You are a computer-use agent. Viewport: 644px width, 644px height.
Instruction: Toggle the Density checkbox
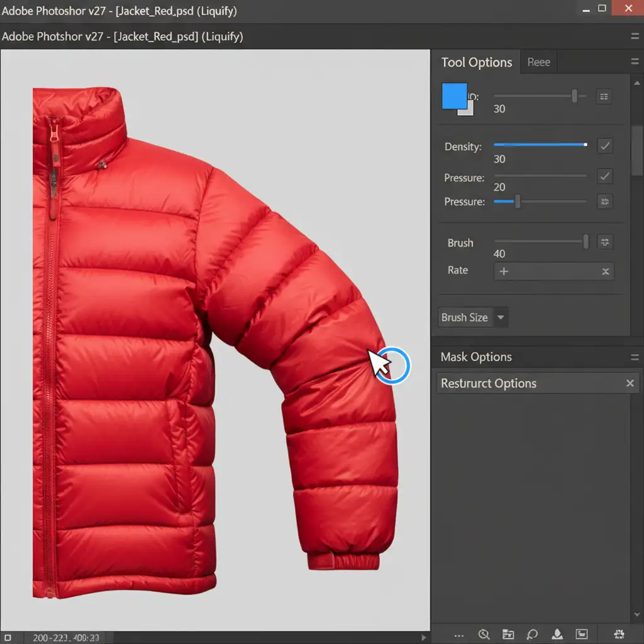click(604, 146)
